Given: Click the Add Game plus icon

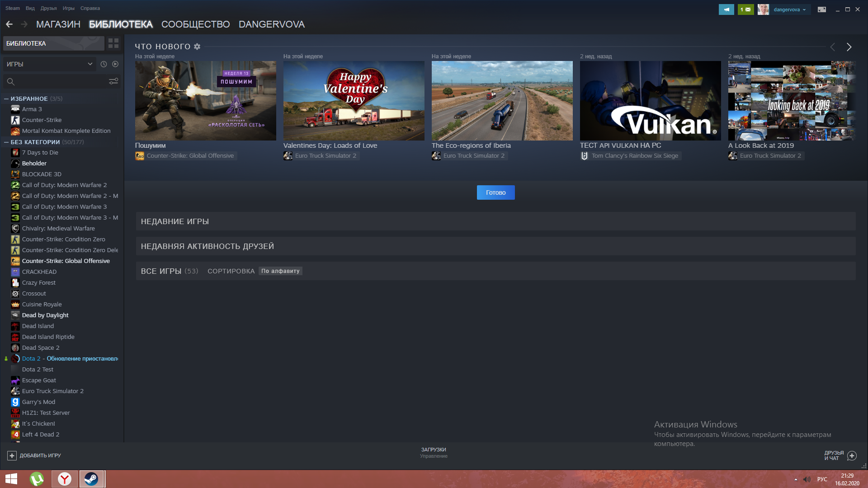Looking at the screenshot, I should pyautogui.click(x=12, y=455).
